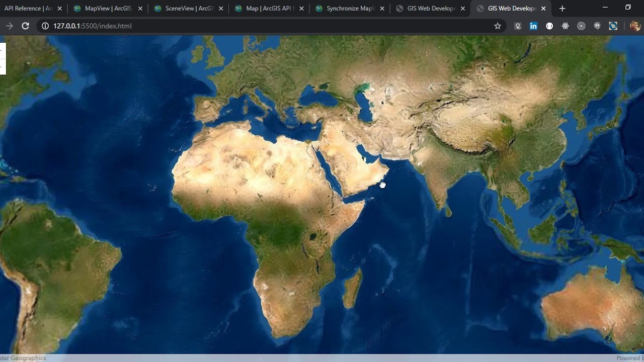Open the Hangouts quote-bubble extension
This screenshot has width=644, height=362.
click(x=597, y=26)
